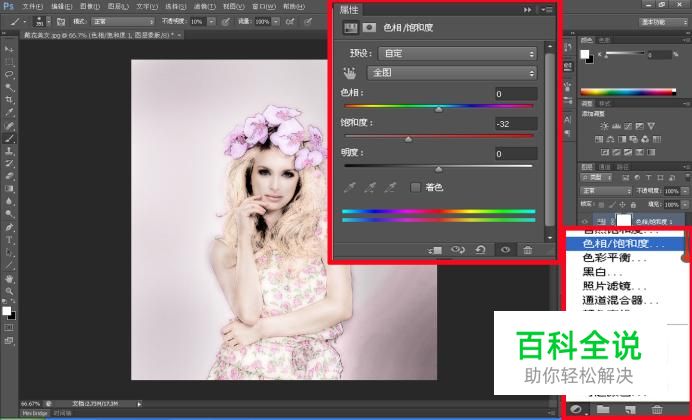Select the Clone Stamp tool
Screen dimensions: 692x420
pyautogui.click(x=9, y=151)
